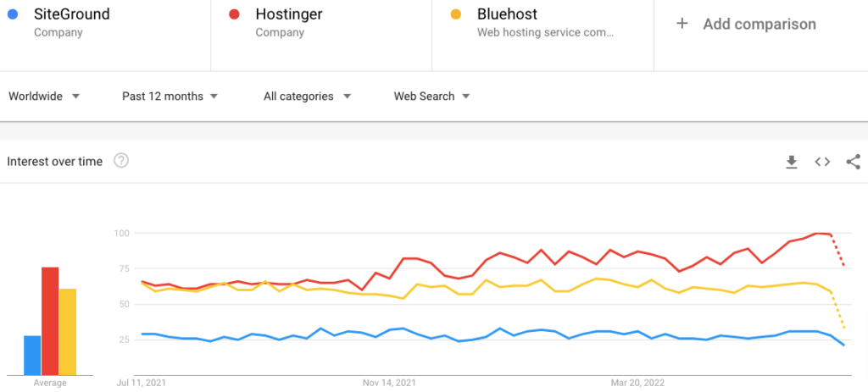
Task: Expand the Web Search type dropdown
Action: [x=431, y=97]
